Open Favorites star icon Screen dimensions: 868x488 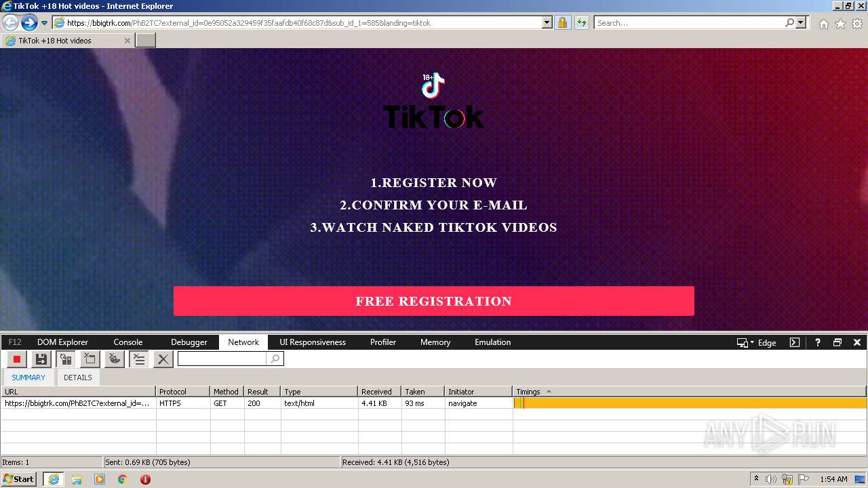tap(840, 24)
